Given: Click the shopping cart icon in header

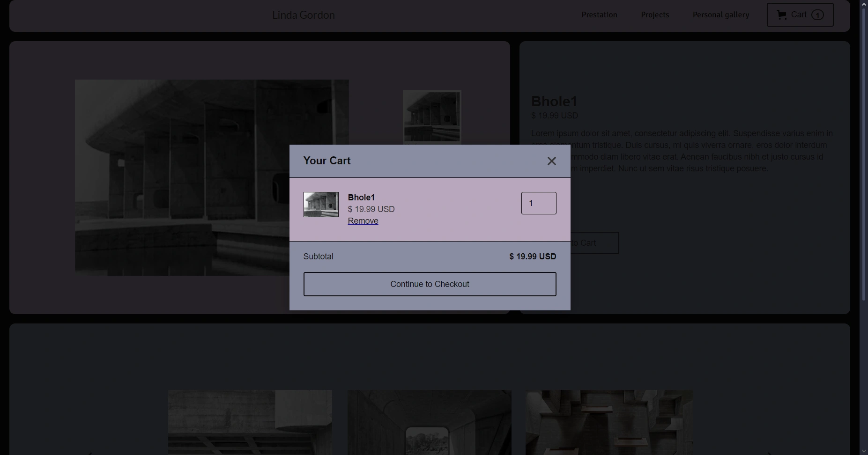Looking at the screenshot, I should point(781,15).
